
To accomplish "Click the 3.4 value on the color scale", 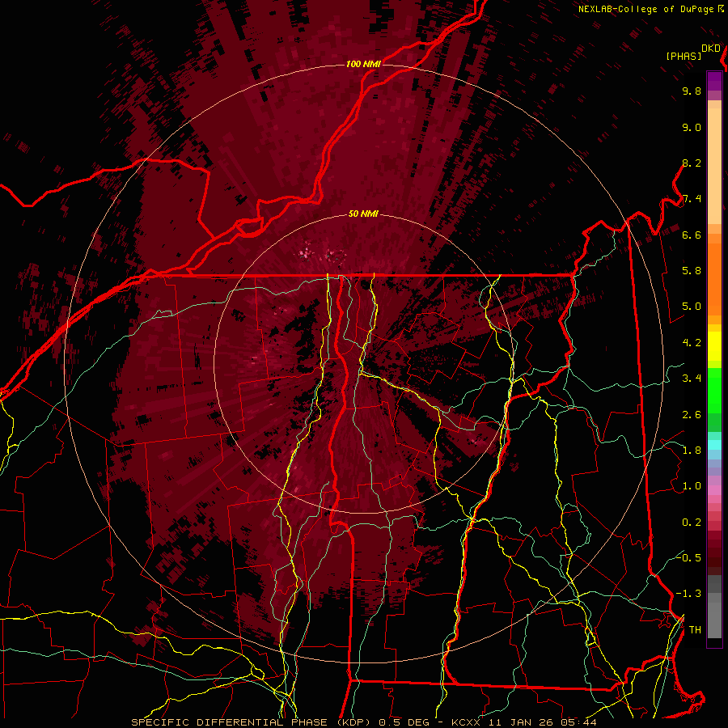I will coord(692,379).
